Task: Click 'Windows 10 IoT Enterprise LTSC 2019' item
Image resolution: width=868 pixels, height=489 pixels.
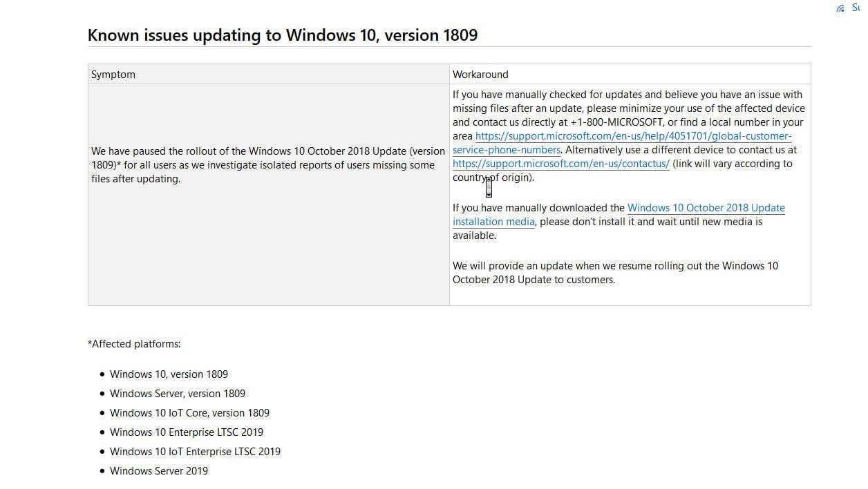Action: pyautogui.click(x=195, y=452)
